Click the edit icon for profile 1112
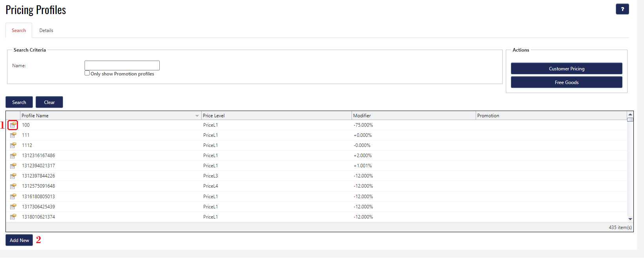This screenshot has height=258, width=644. pyautogui.click(x=13, y=145)
